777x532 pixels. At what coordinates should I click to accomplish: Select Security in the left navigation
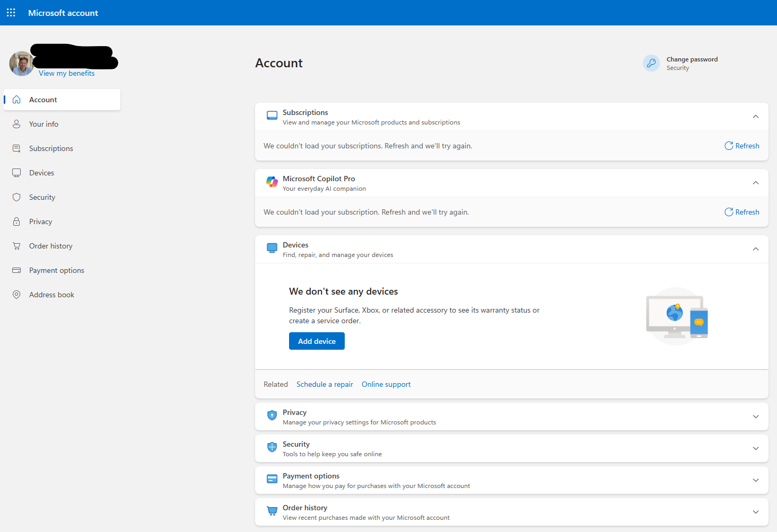pyautogui.click(x=62, y=197)
